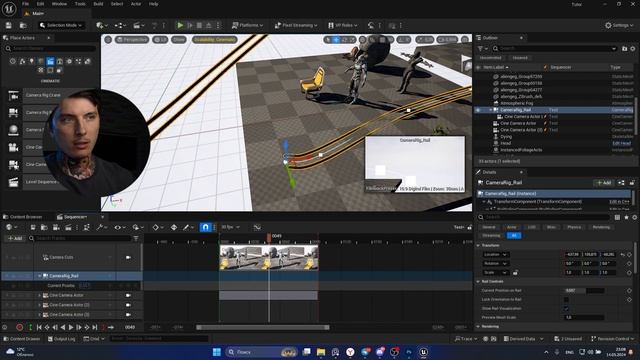The image size is (640, 360).
Task: Open the Sequencer curve editor icon
Action: pyautogui.click(x=257, y=227)
